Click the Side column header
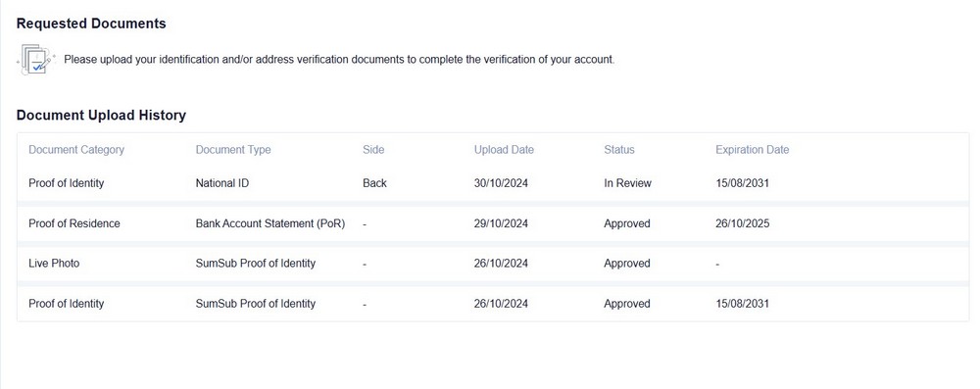 [373, 150]
